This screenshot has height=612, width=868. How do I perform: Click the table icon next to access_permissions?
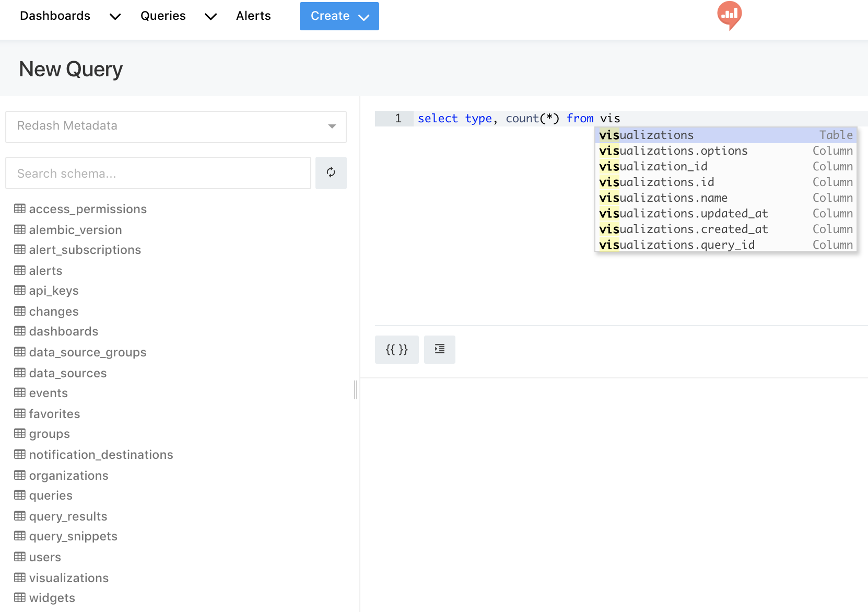[x=20, y=209]
